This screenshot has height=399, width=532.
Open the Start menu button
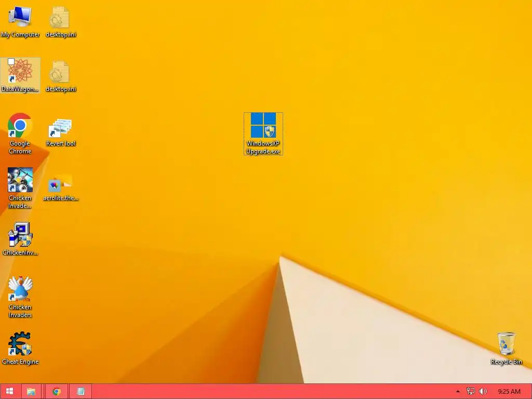click(10, 391)
